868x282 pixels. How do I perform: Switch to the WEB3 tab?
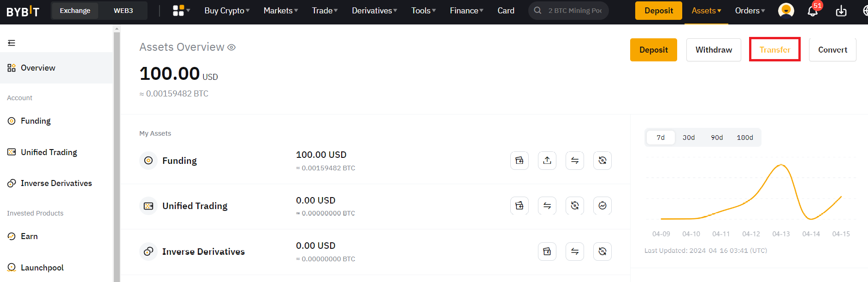pos(123,11)
